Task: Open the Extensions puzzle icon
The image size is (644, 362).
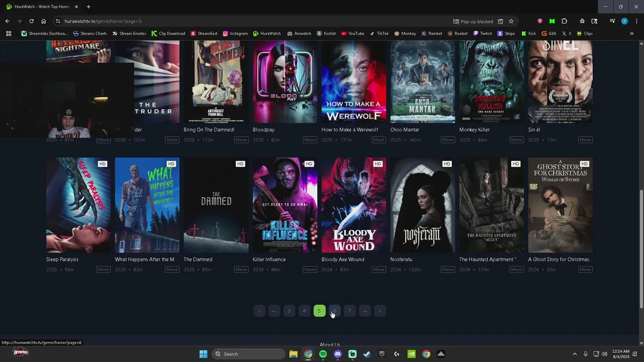Action: coord(564,21)
